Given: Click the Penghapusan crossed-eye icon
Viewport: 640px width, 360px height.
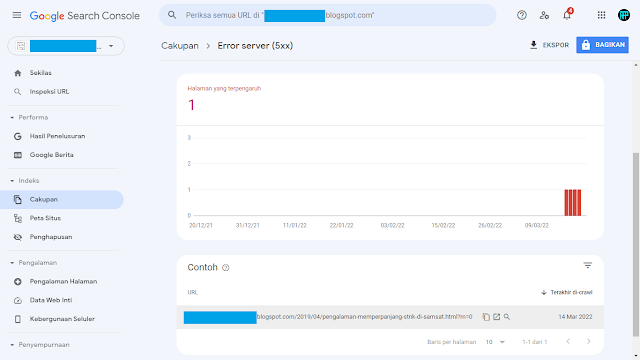Looking at the screenshot, I should pos(18,237).
